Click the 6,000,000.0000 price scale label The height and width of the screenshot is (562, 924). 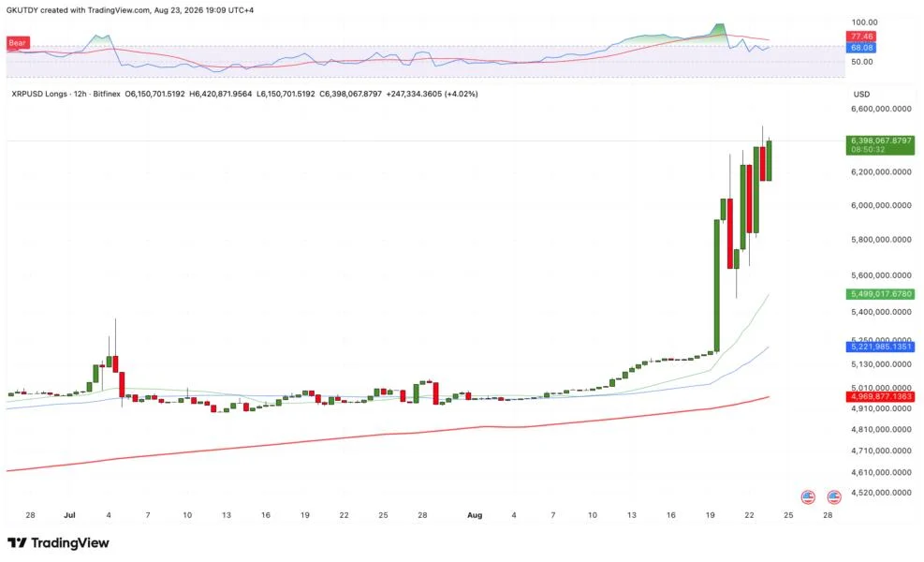pyautogui.click(x=881, y=206)
